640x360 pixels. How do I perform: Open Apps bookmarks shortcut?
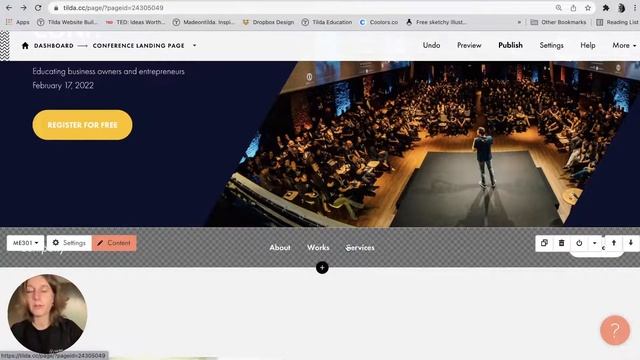[18, 22]
